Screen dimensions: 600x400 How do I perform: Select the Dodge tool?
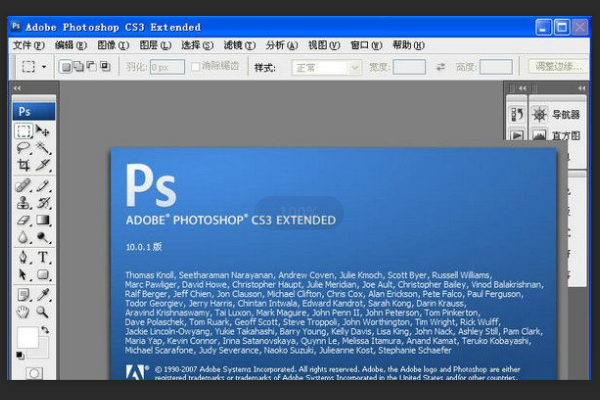tap(43, 237)
